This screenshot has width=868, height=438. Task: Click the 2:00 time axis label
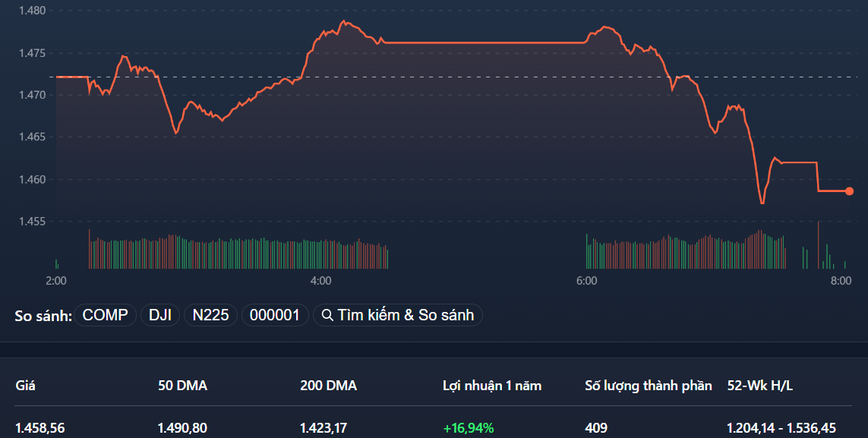[x=56, y=281]
